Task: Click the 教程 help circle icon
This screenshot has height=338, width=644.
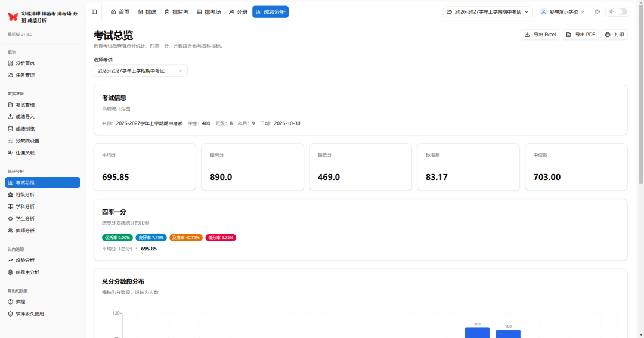Action: (10, 302)
